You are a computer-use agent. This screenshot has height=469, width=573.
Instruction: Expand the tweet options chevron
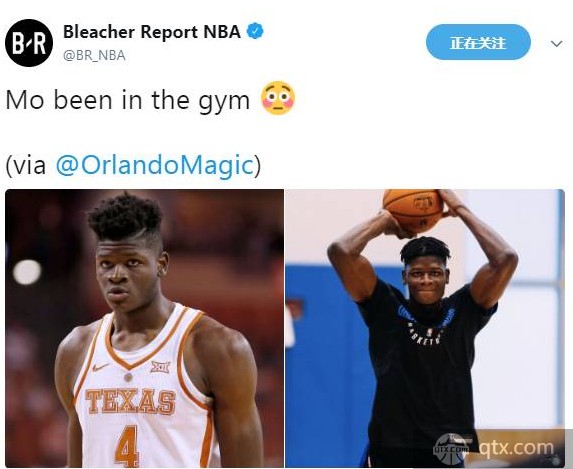pos(556,44)
